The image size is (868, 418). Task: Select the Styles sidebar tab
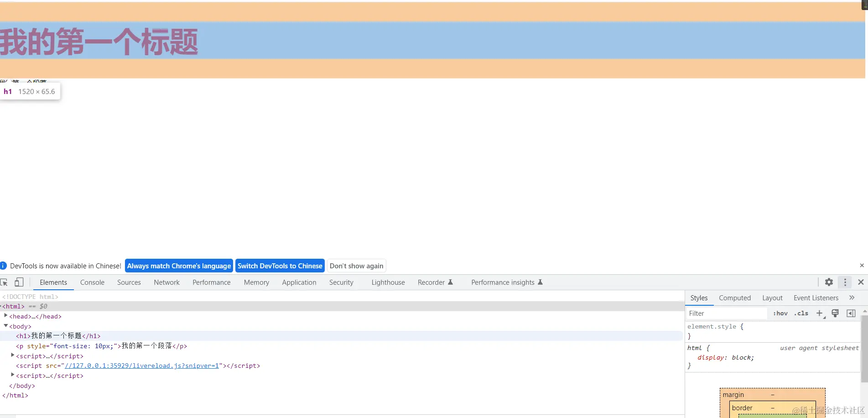tap(699, 298)
